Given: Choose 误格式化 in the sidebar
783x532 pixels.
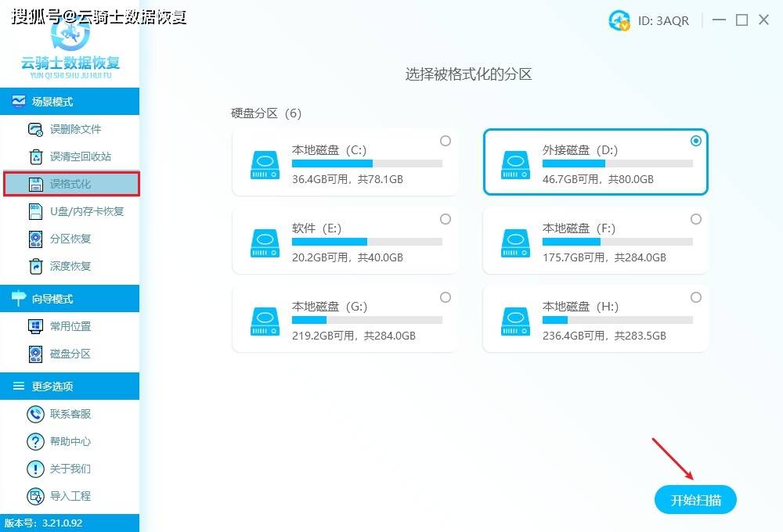Looking at the screenshot, I should [x=71, y=184].
